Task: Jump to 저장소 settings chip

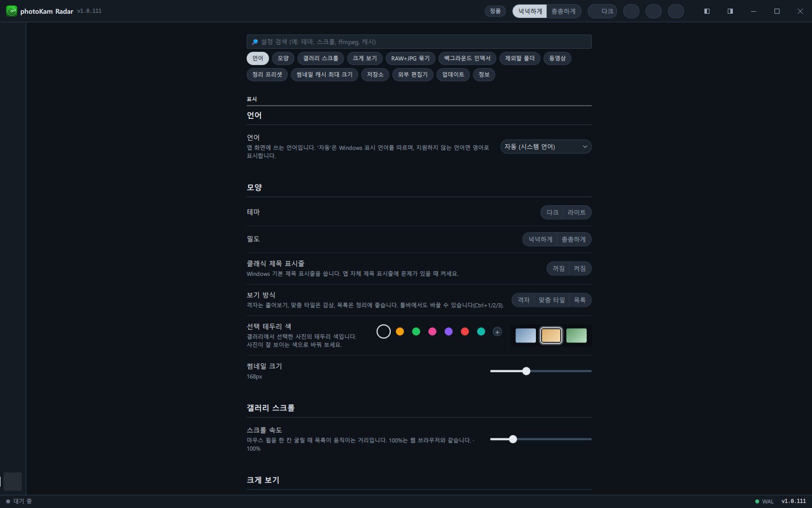Action: tap(375, 75)
